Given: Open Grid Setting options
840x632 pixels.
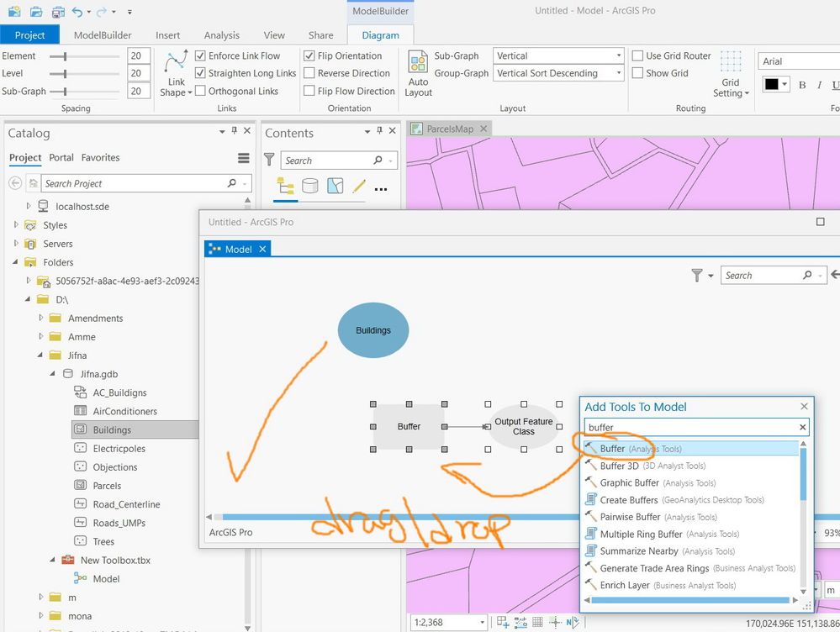Looking at the screenshot, I should point(731,74).
